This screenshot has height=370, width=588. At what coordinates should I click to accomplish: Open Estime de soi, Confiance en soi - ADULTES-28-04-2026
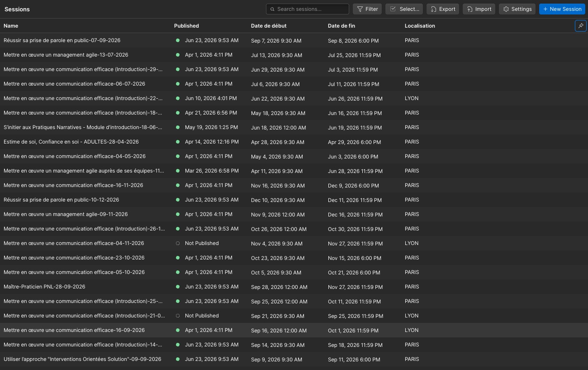71,142
